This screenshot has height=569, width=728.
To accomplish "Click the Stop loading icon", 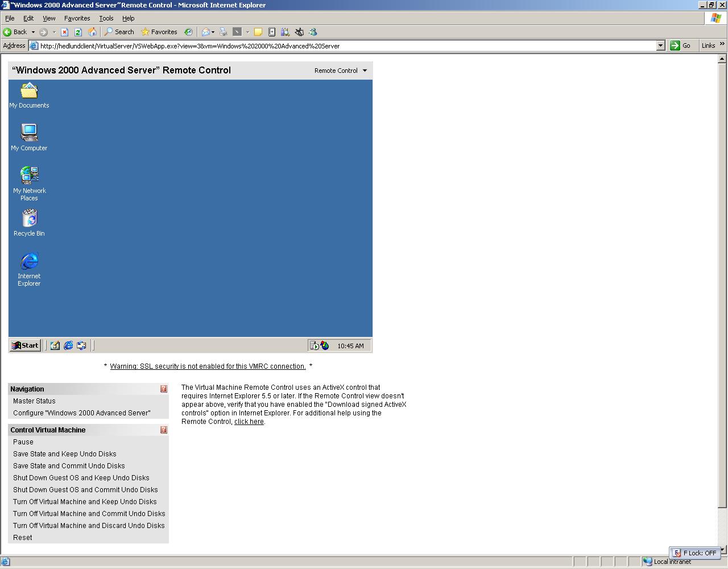I will 64,32.
